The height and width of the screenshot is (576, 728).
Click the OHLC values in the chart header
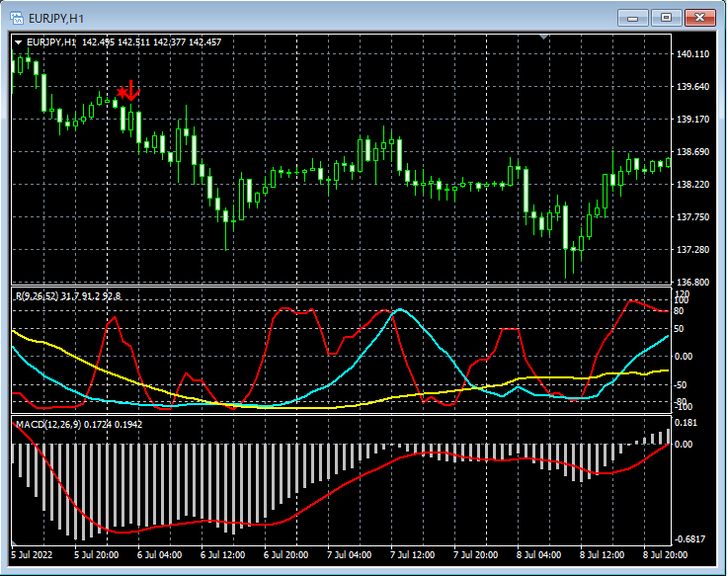coord(151,42)
